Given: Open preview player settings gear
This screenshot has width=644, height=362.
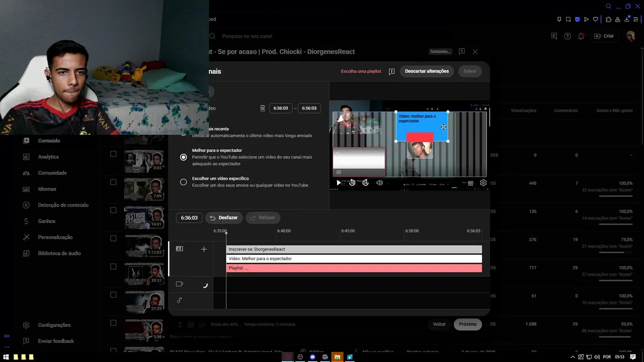Looking at the screenshot, I should pyautogui.click(x=483, y=183).
